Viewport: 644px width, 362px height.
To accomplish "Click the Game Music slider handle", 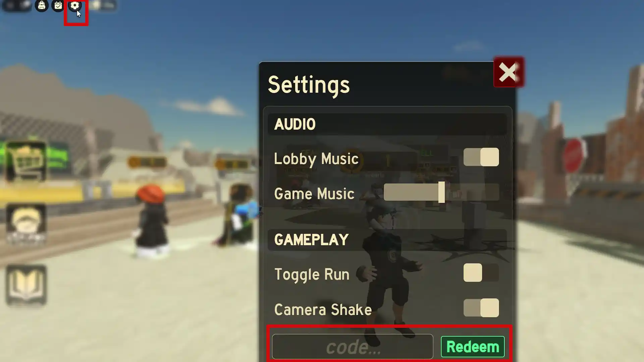I will (441, 192).
